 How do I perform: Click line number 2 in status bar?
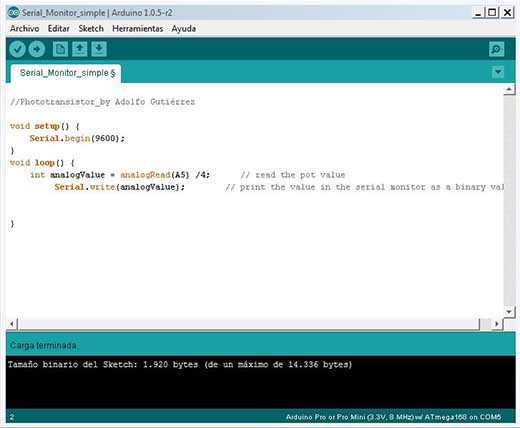point(12,417)
